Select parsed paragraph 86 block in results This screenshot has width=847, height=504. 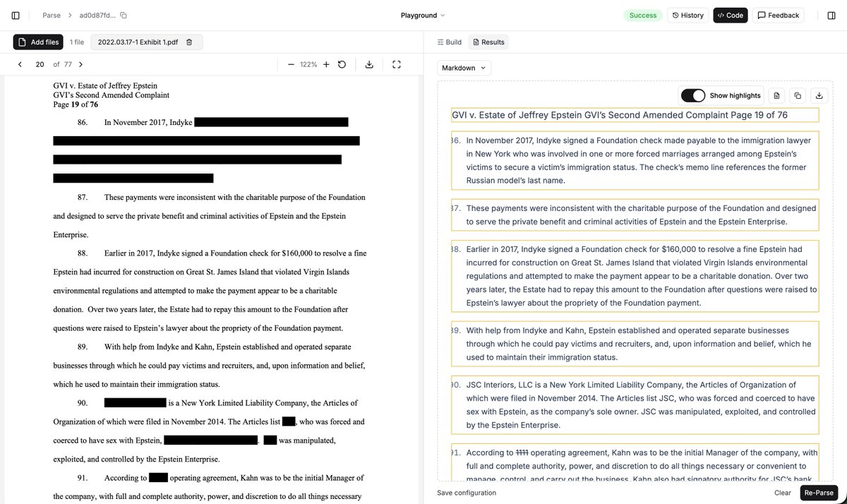click(x=635, y=160)
